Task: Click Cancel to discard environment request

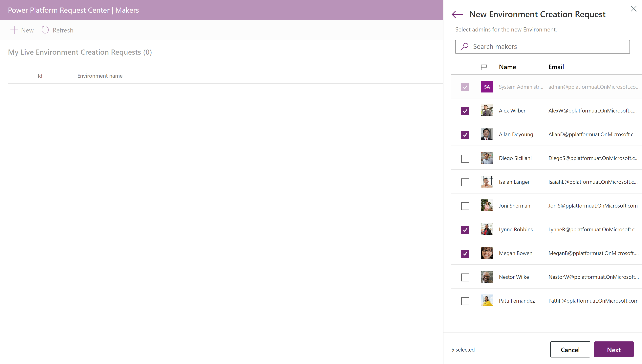Action: [x=570, y=349]
